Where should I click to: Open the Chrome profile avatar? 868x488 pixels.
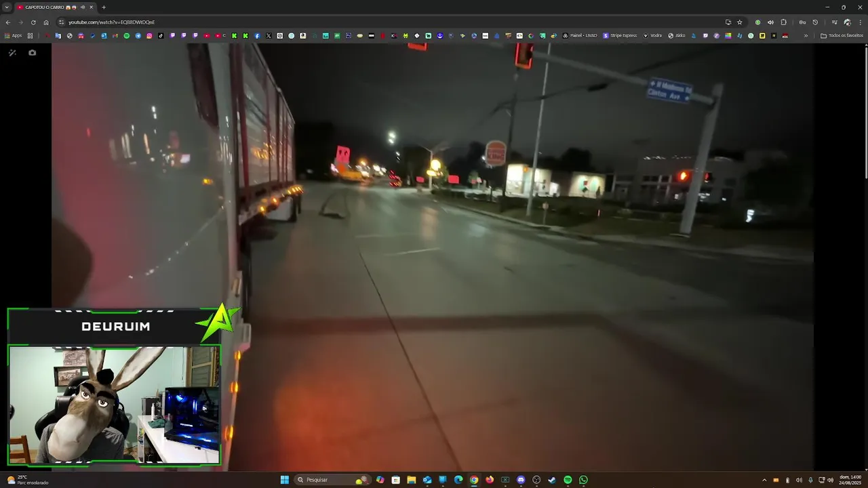pos(847,22)
